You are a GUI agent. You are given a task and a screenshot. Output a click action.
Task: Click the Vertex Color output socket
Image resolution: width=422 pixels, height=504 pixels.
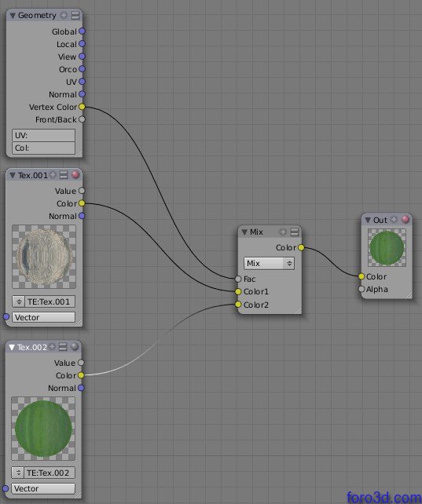pyautogui.click(x=82, y=107)
